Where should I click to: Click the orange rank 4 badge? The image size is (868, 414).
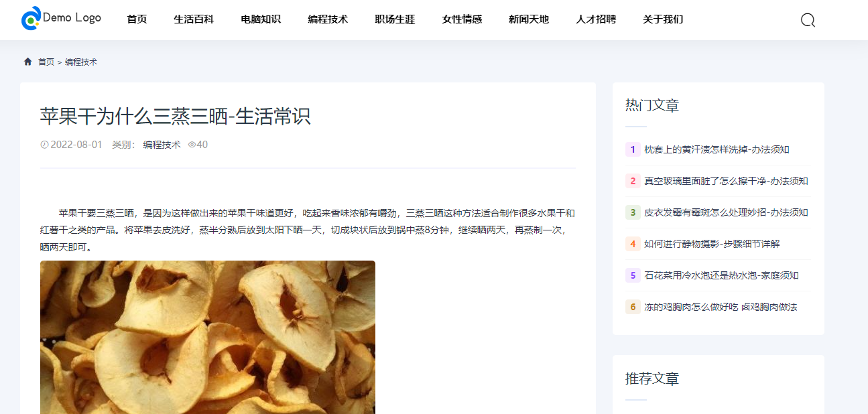tap(633, 244)
